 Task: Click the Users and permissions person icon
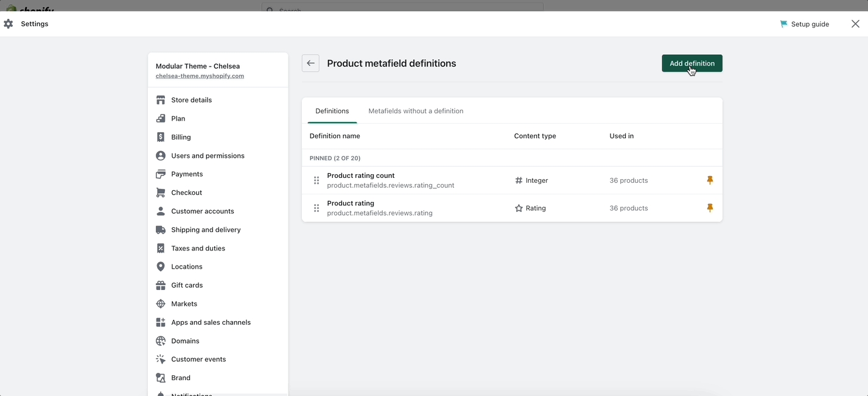click(161, 155)
